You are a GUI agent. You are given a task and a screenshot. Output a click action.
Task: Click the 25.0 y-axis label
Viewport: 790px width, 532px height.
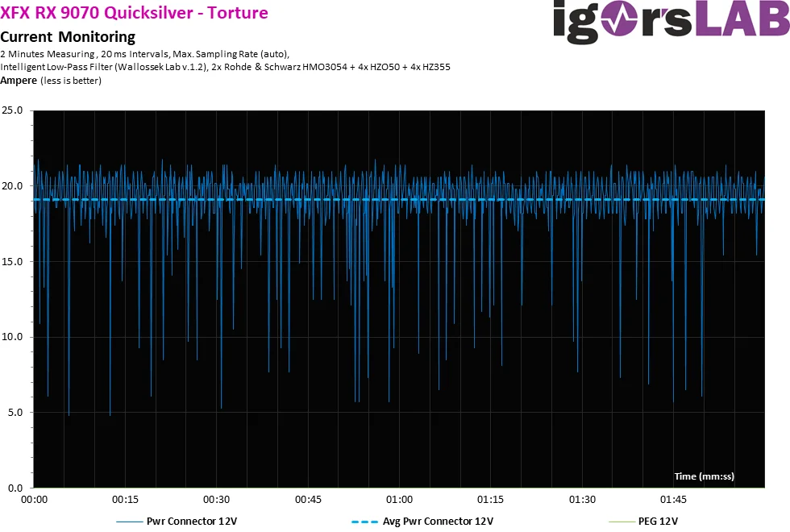[x=12, y=110]
